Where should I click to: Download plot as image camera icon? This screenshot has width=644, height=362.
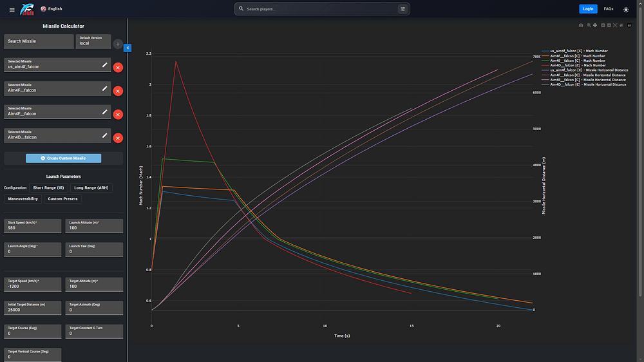pyautogui.click(x=581, y=25)
